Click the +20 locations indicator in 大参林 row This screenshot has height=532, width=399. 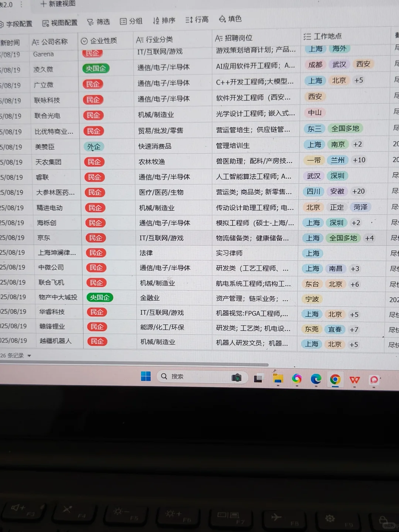coord(358,191)
